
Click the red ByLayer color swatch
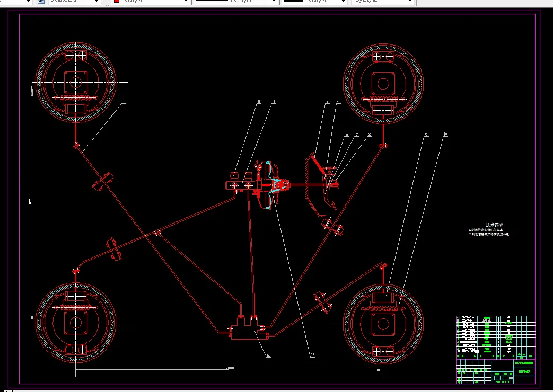click(117, 1)
